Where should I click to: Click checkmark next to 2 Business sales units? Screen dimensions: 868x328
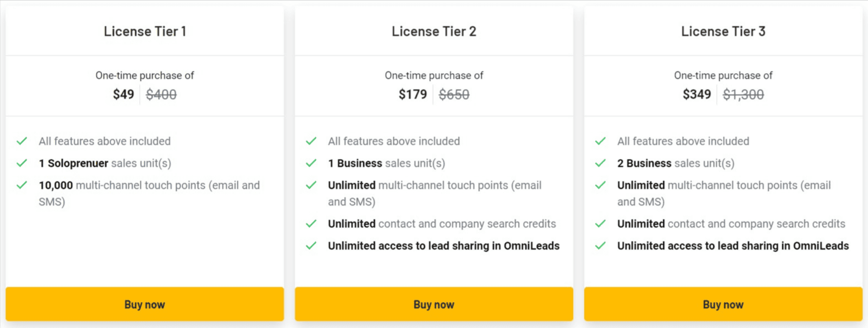600,163
